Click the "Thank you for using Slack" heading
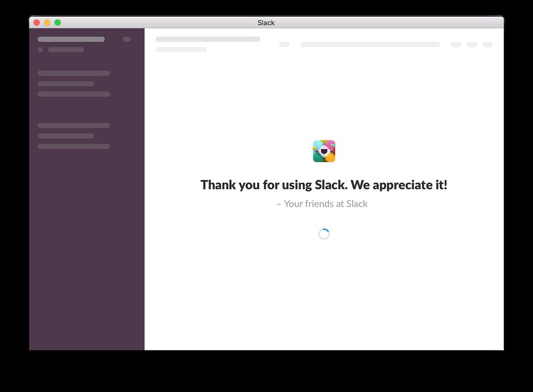 coord(324,185)
